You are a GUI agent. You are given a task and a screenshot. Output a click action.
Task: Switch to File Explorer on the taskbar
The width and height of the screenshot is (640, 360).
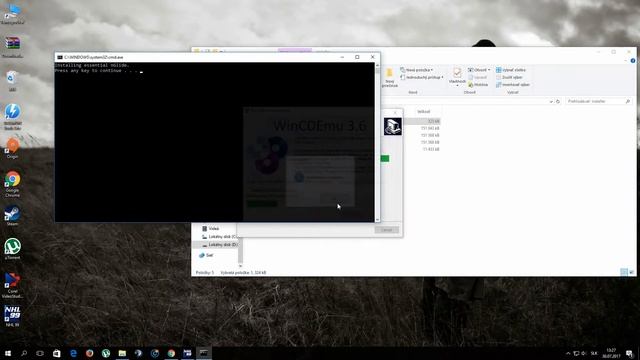click(x=122, y=353)
